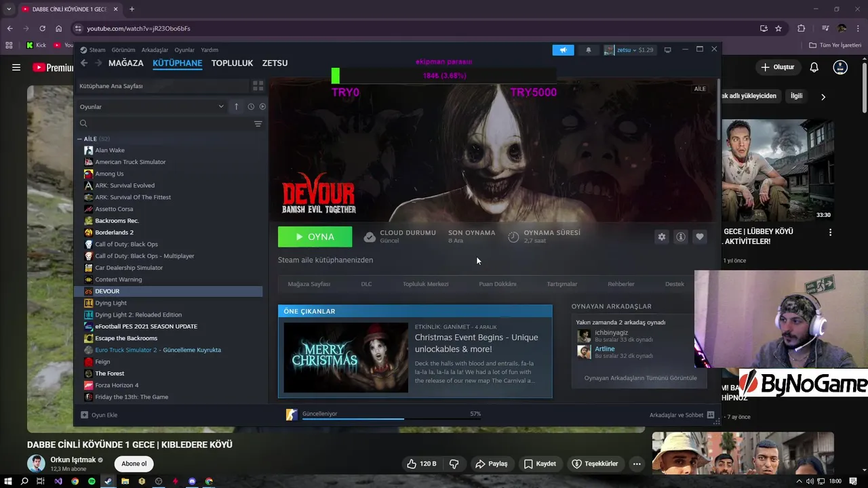Select The Forest in game list
This screenshot has height=488, width=868.
110,373
